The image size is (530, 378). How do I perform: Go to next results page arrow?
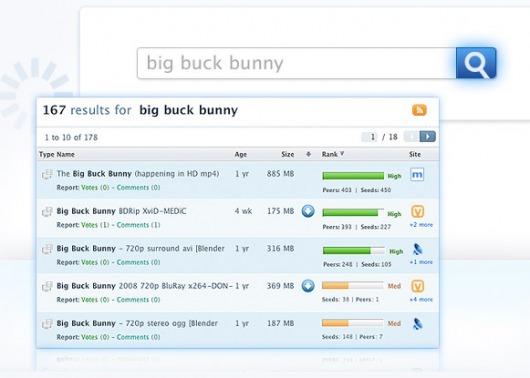[428, 137]
